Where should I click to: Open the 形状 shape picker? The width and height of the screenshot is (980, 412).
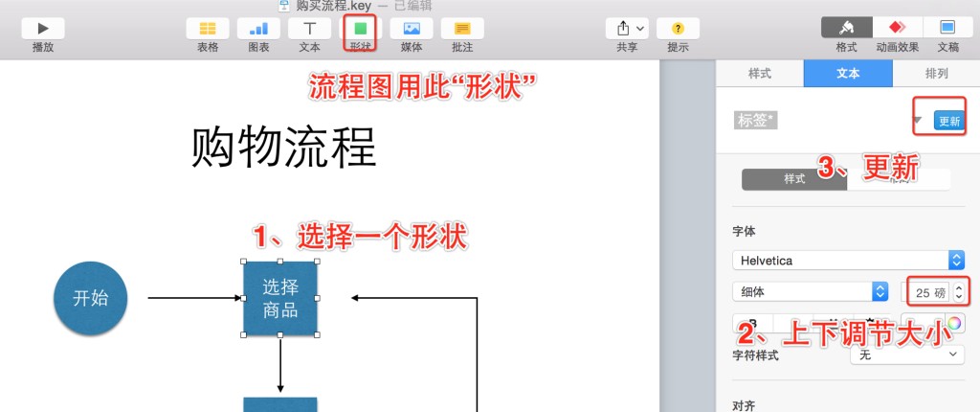360,30
